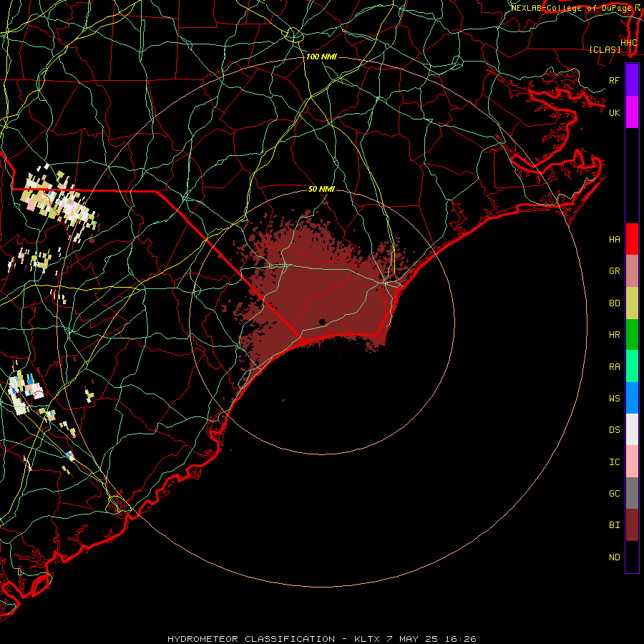Click the HR green legend swatch
This screenshot has height=644, width=644.
tap(632, 335)
